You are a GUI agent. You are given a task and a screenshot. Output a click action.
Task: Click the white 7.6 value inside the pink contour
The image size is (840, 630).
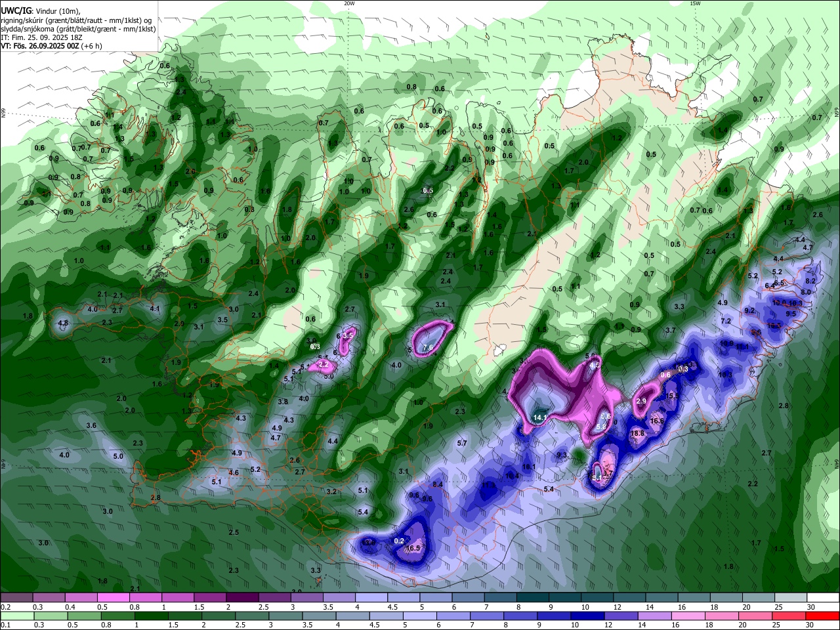point(428,347)
